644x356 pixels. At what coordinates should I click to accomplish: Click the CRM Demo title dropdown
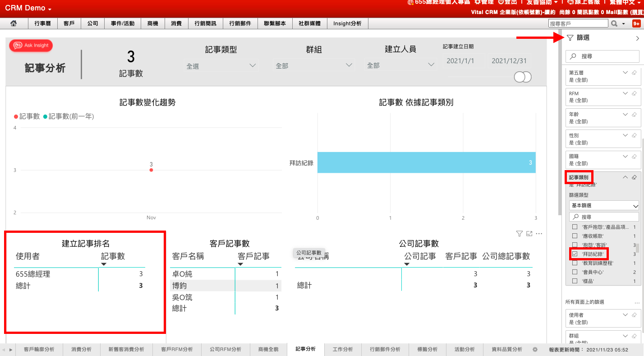tap(28, 8)
